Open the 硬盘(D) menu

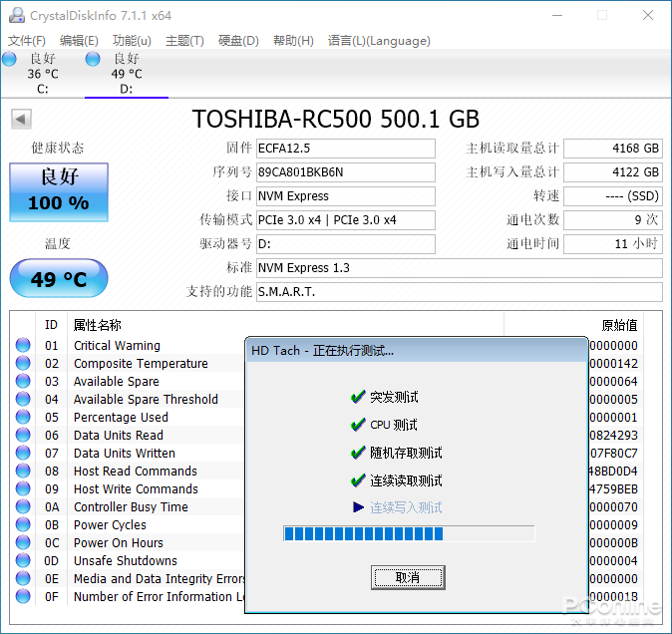coord(238,41)
